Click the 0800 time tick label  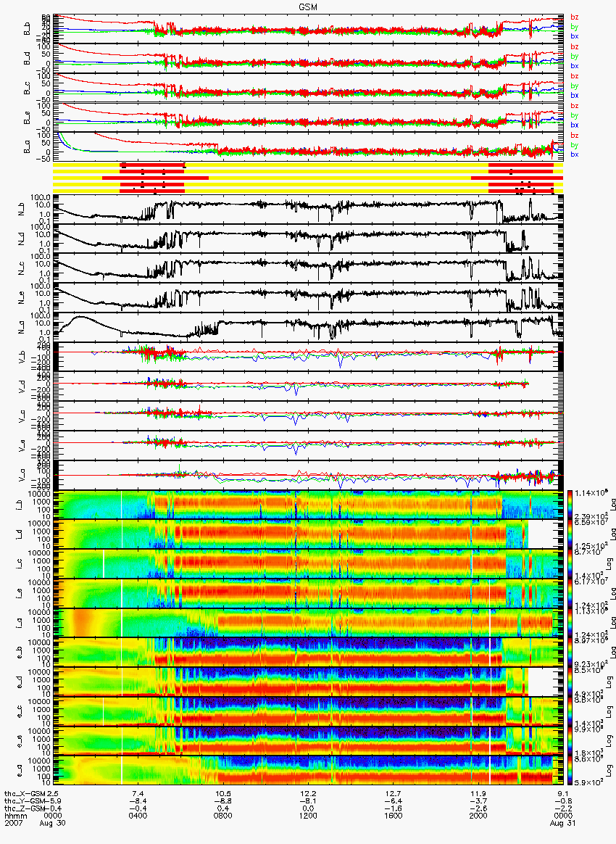coord(222,815)
